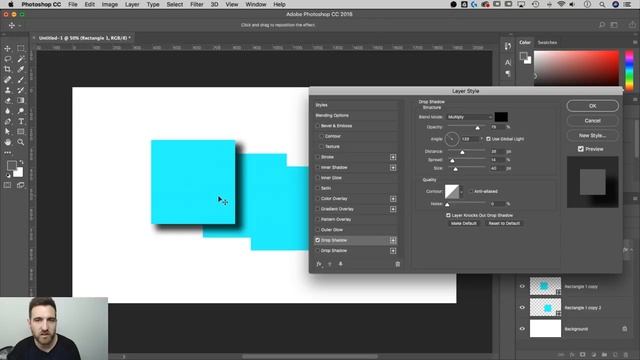Image resolution: width=640 pixels, height=360 pixels.
Task: Open the Image menu
Action: tap(109, 4)
